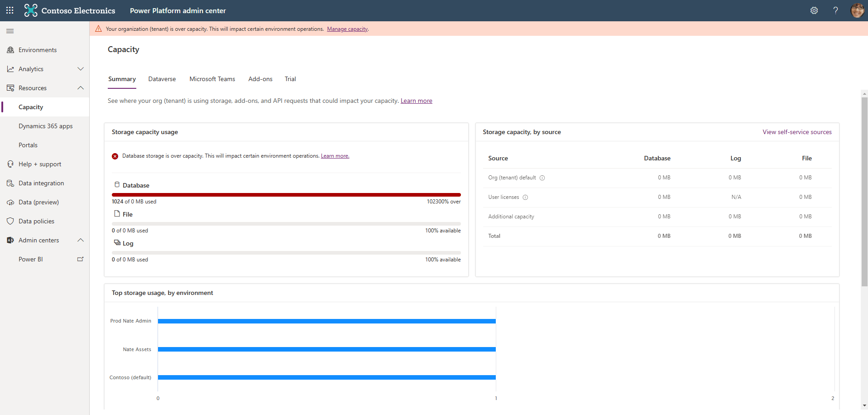Click info icon next to Org (tenant) default
This screenshot has height=415, width=868.
pyautogui.click(x=542, y=178)
